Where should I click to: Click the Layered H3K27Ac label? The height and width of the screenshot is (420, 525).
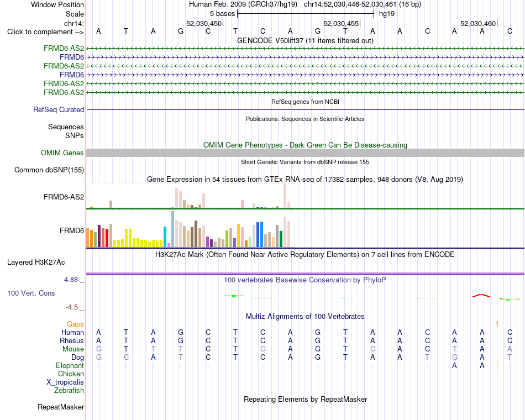pos(36,262)
